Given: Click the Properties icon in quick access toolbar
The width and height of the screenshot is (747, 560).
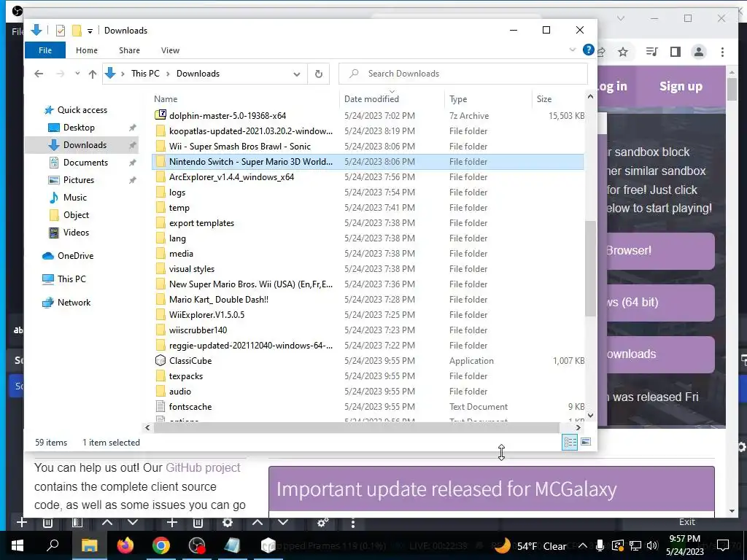Looking at the screenshot, I should [61, 31].
